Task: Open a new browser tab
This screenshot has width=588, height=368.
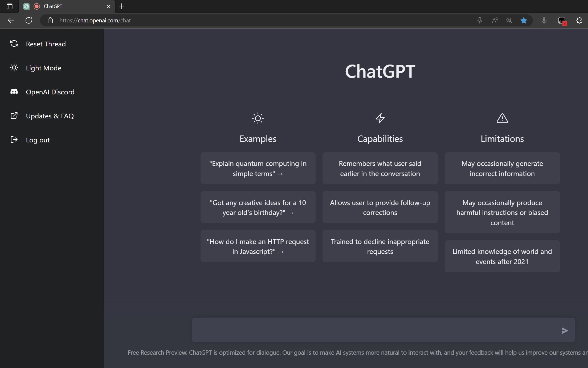Action: pyautogui.click(x=121, y=6)
